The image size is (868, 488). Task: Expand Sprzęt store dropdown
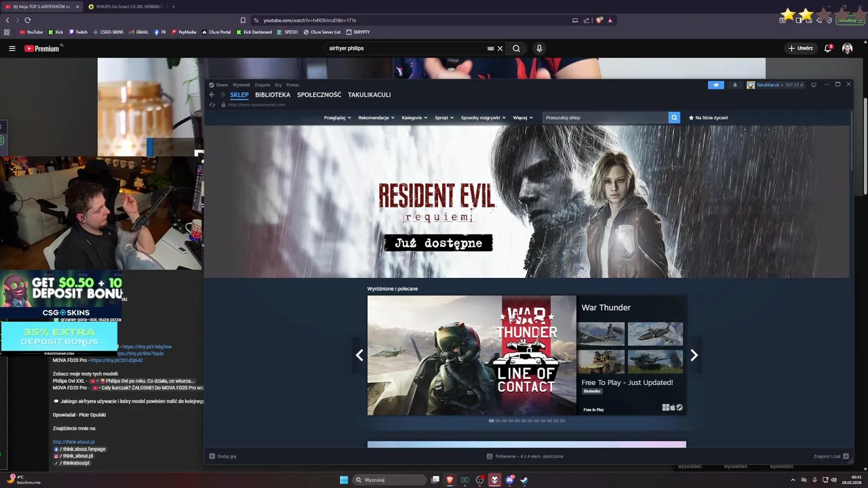444,117
